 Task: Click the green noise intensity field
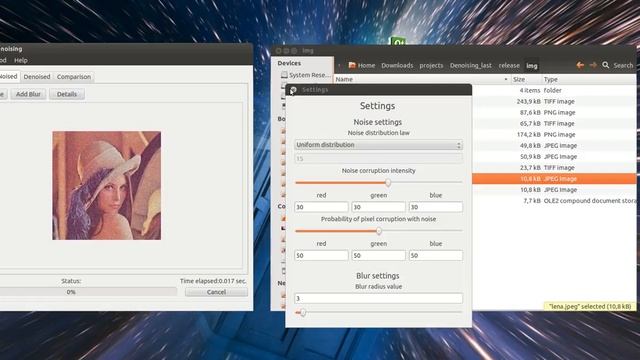[x=378, y=207]
